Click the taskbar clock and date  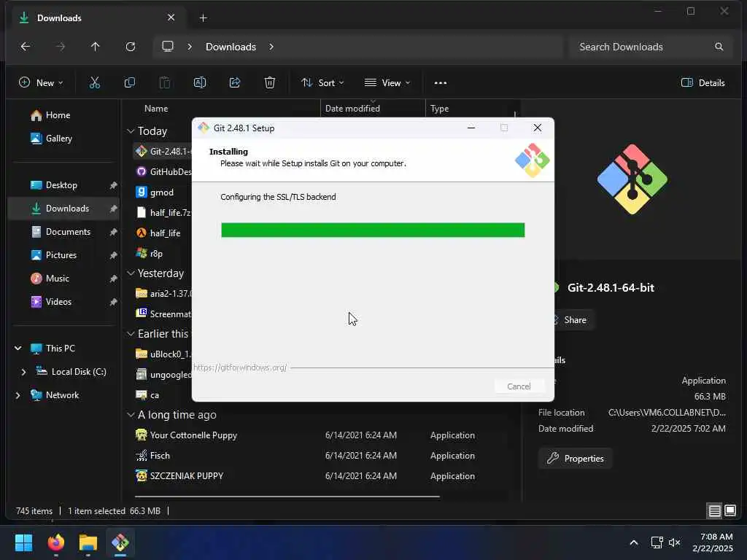point(713,542)
